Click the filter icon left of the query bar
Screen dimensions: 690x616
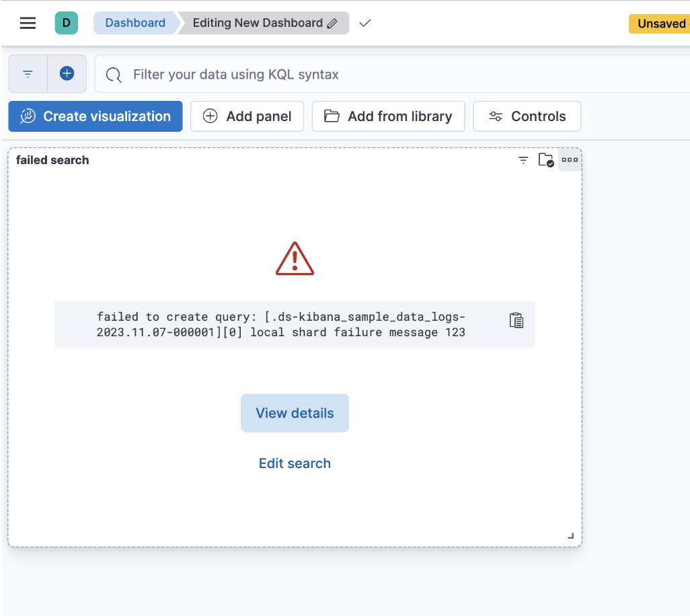(27, 74)
